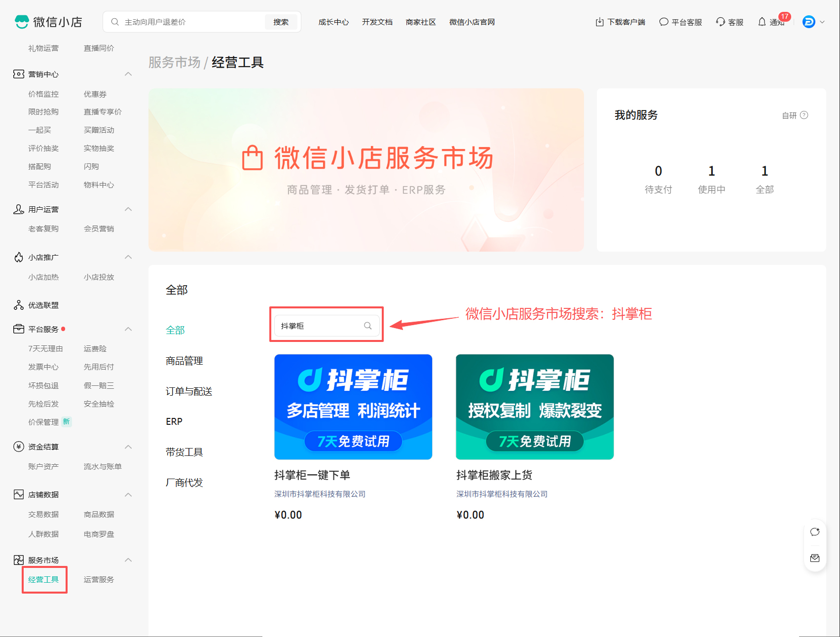Click the 下载客户端 download icon

click(x=600, y=22)
